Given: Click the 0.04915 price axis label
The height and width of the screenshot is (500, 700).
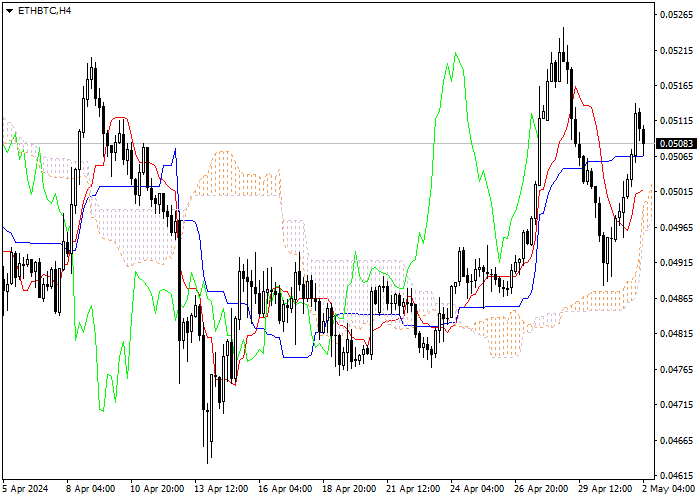Looking at the screenshot, I should (x=677, y=263).
